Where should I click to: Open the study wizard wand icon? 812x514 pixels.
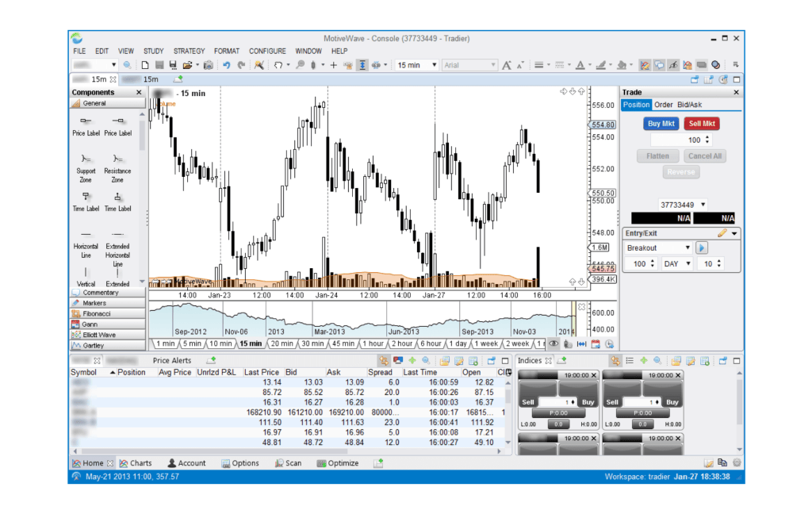click(259, 65)
